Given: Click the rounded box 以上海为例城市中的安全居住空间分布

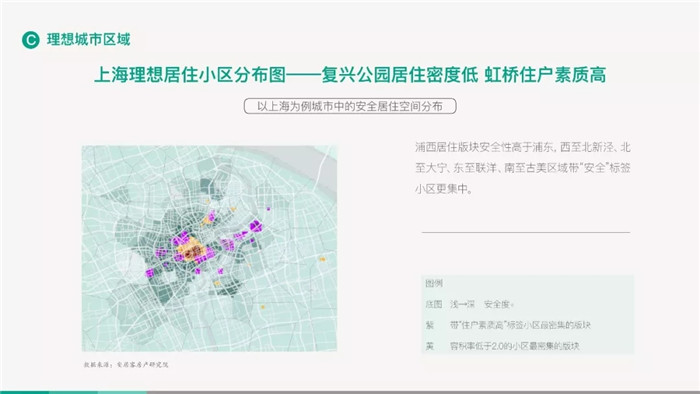Looking at the screenshot, I should coord(350,106).
